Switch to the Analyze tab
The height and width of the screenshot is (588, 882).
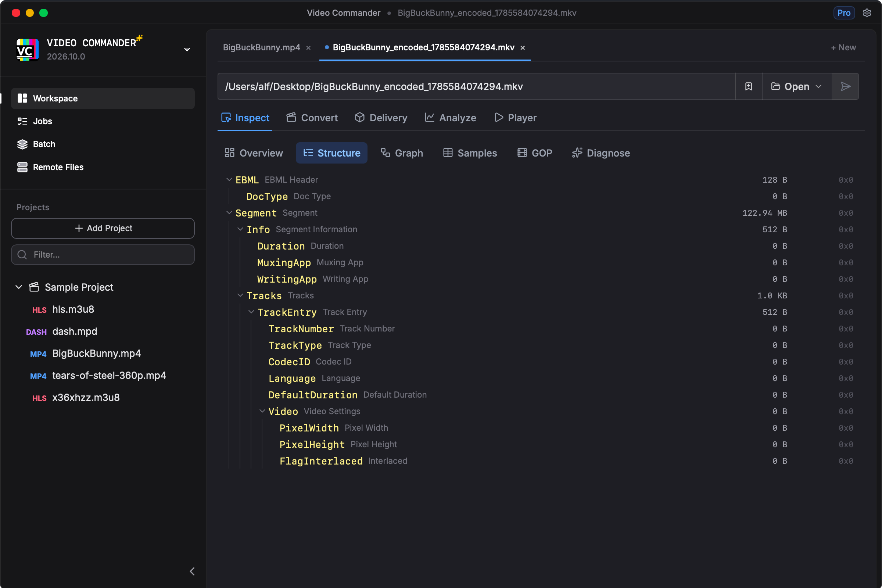point(451,118)
